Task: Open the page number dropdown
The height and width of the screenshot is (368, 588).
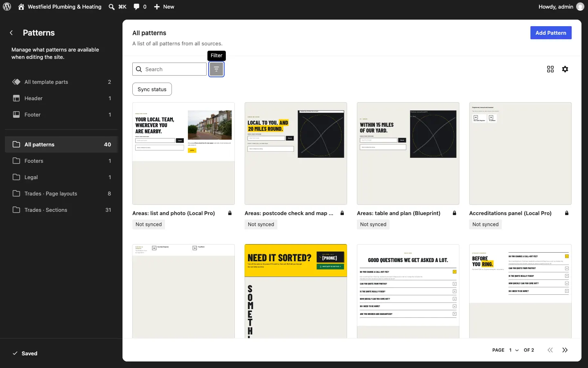Action: coord(514,350)
